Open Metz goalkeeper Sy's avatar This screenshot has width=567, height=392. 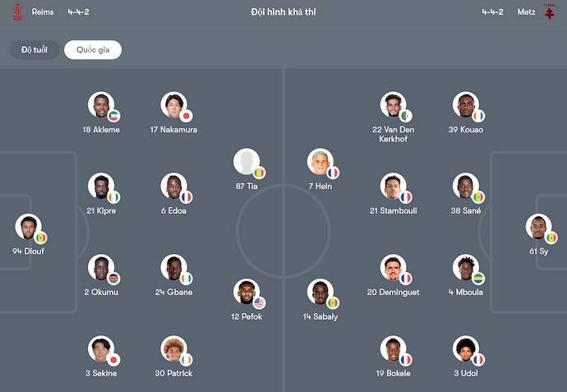[x=538, y=227]
